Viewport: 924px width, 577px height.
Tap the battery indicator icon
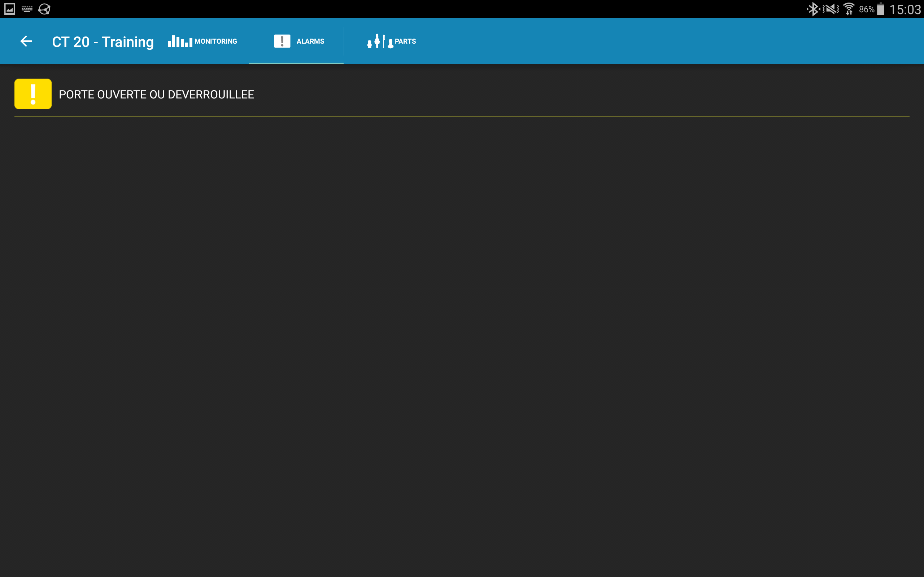880,9
